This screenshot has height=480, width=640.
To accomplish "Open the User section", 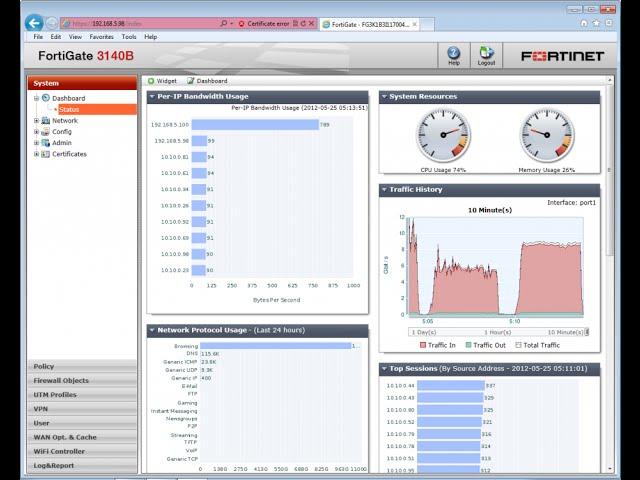I will coord(82,423).
